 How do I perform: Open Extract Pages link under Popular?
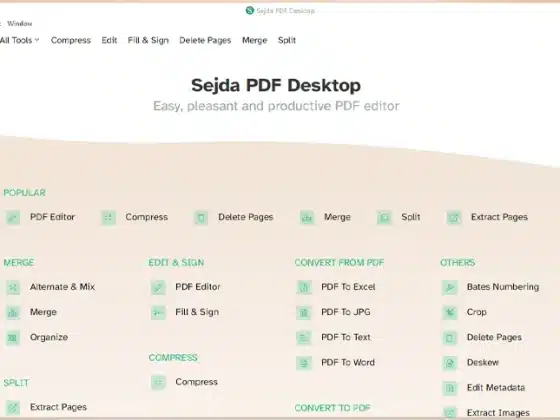click(499, 217)
